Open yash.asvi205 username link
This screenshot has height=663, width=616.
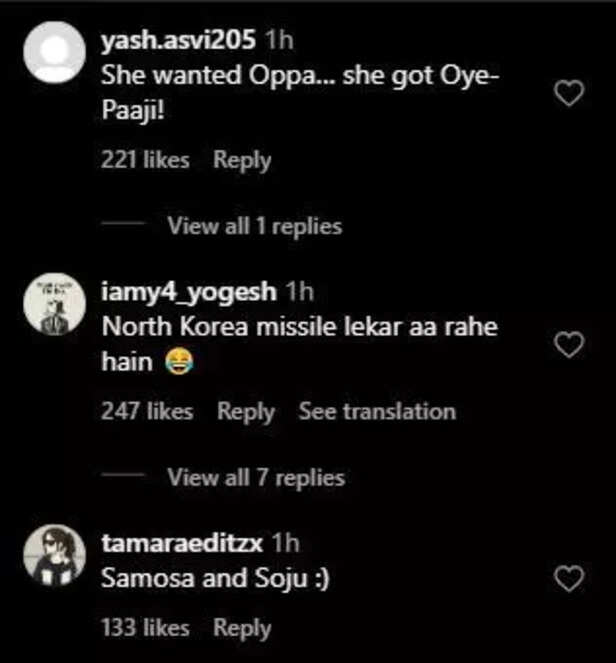[x=178, y=41]
